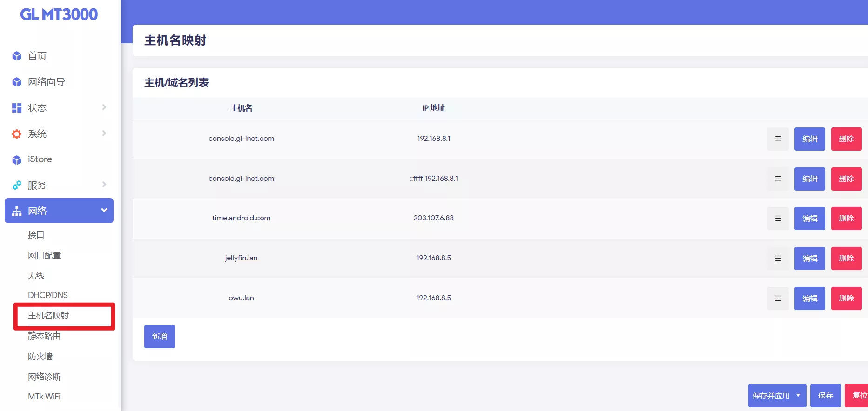Viewport: 868px width, 411px height.
Task: Click the GL MT3000 logo
Action: click(x=59, y=14)
